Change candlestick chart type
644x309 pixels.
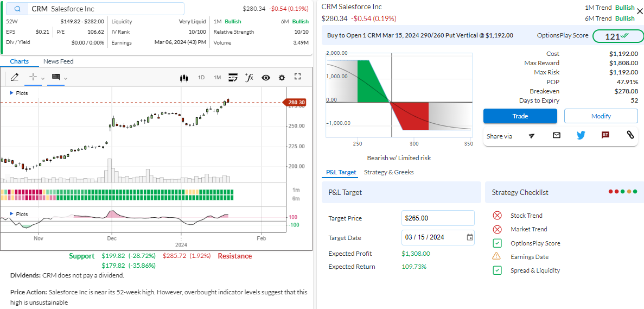coord(184,77)
